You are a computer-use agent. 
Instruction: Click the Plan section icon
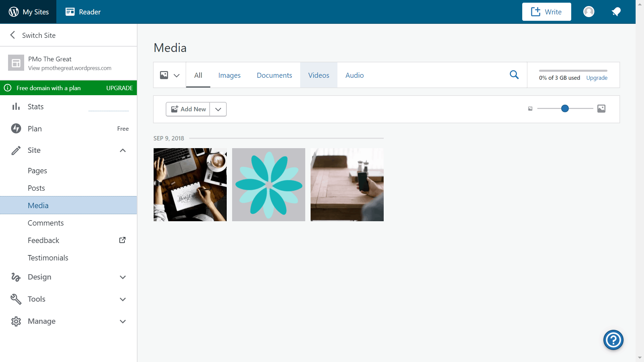click(16, 128)
